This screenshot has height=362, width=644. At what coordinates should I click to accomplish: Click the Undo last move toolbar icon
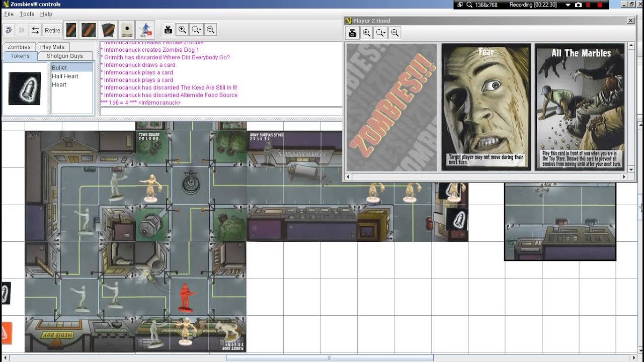(9, 30)
